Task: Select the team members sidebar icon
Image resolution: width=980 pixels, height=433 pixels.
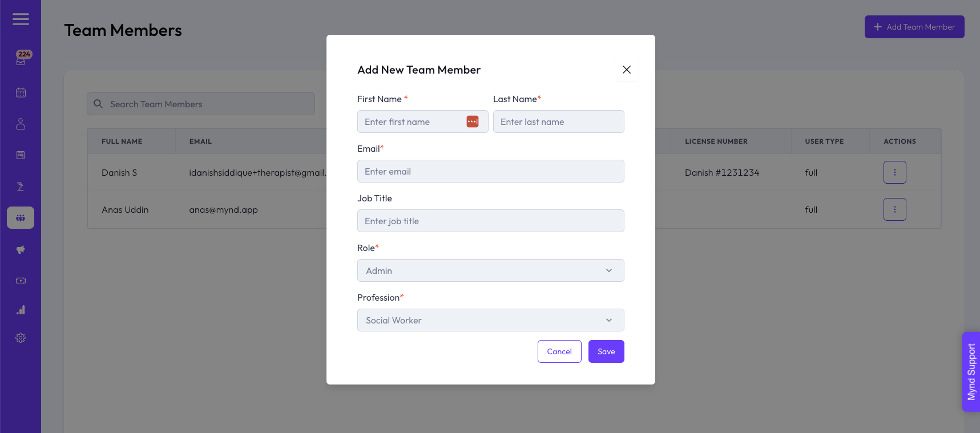Action: [x=21, y=218]
